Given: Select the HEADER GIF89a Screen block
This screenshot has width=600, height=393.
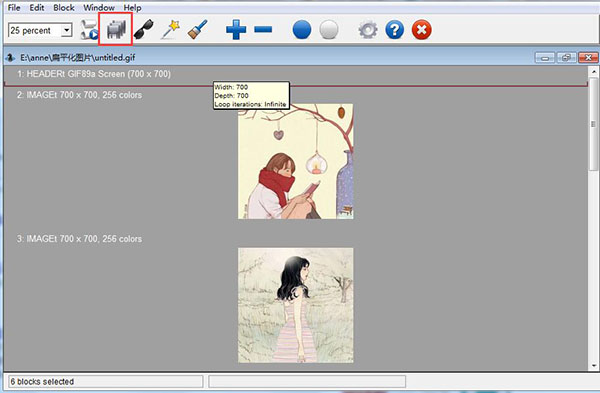Looking at the screenshot, I should 94,74.
